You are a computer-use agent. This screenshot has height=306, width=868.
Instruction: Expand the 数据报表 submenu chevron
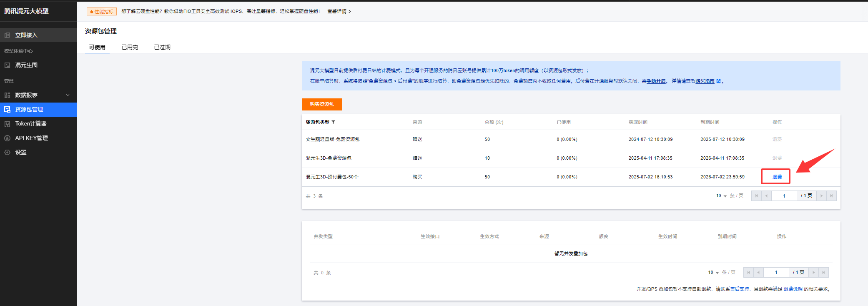point(68,95)
